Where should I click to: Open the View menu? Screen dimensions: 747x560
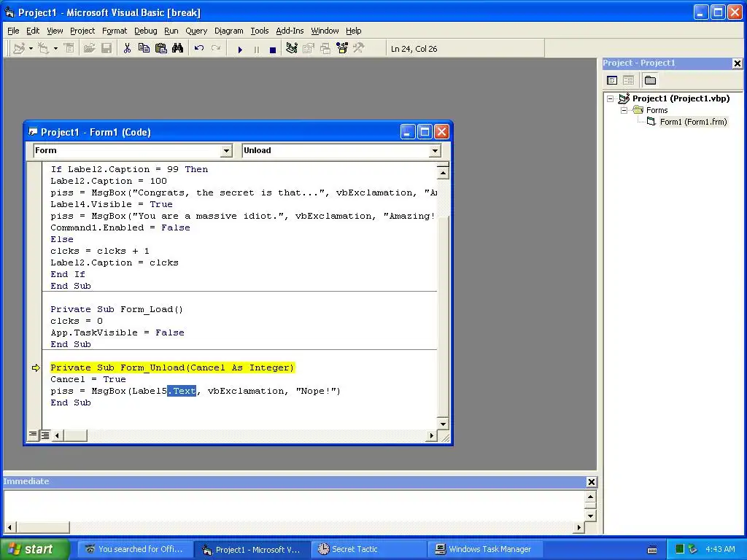point(55,31)
